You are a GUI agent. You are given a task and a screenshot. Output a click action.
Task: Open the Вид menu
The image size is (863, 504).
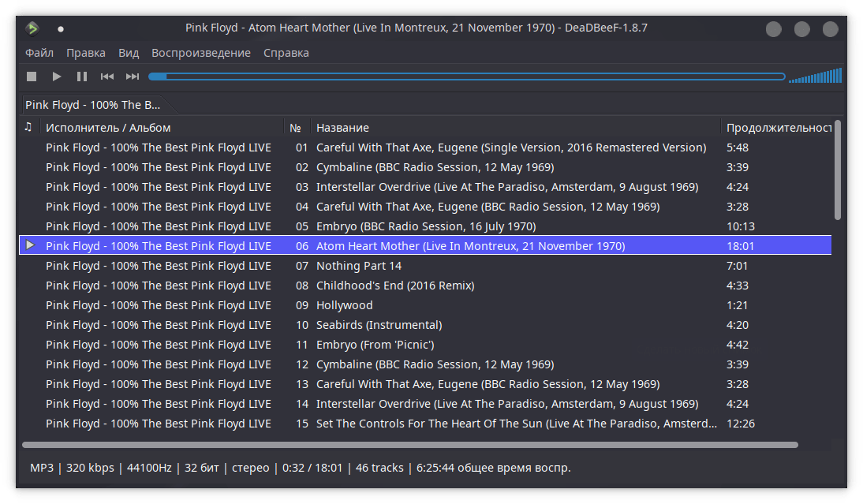pyautogui.click(x=129, y=53)
